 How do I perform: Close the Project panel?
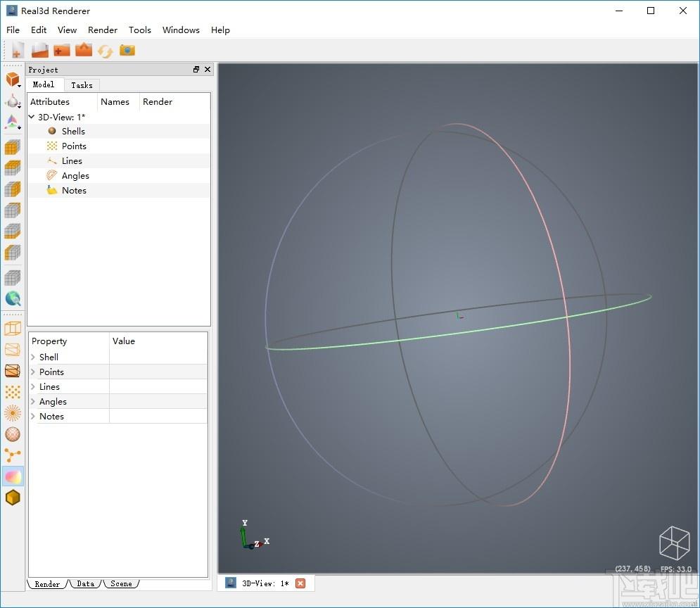click(x=208, y=69)
